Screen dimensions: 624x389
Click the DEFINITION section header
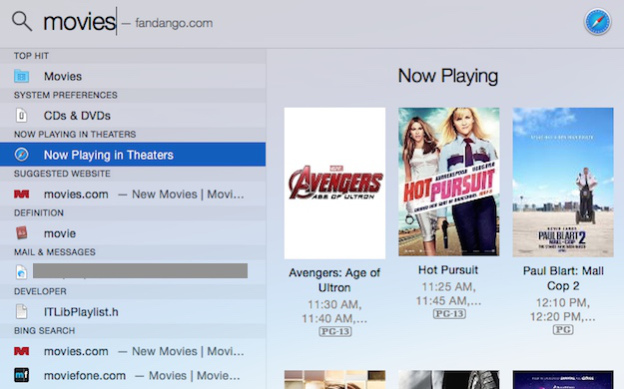pyautogui.click(x=39, y=213)
